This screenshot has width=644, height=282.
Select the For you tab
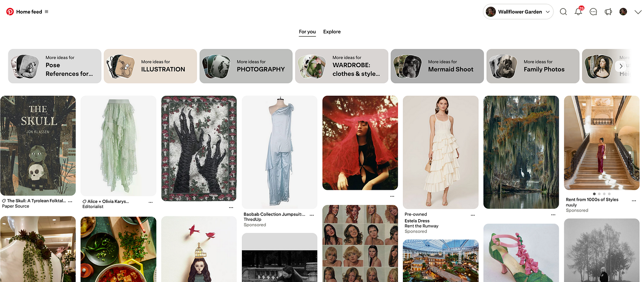point(307,32)
